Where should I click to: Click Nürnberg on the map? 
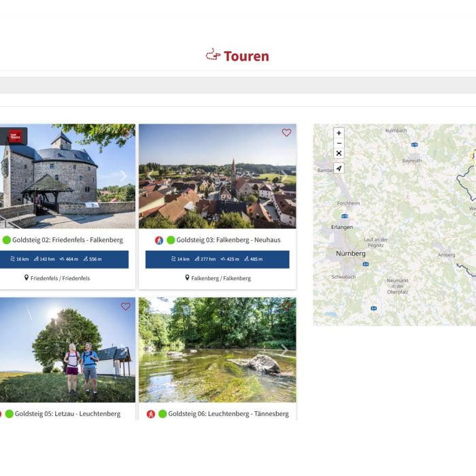tap(350, 254)
